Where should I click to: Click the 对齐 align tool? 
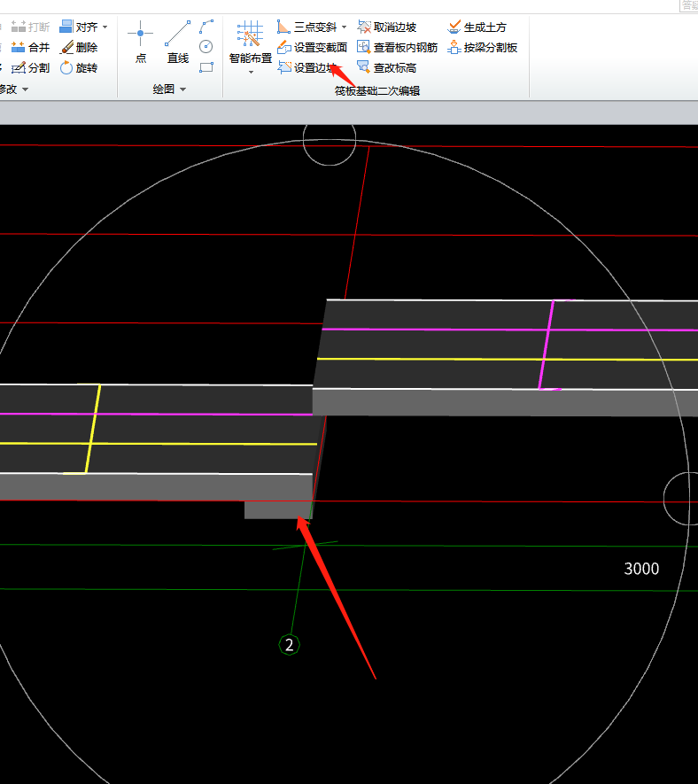point(79,27)
